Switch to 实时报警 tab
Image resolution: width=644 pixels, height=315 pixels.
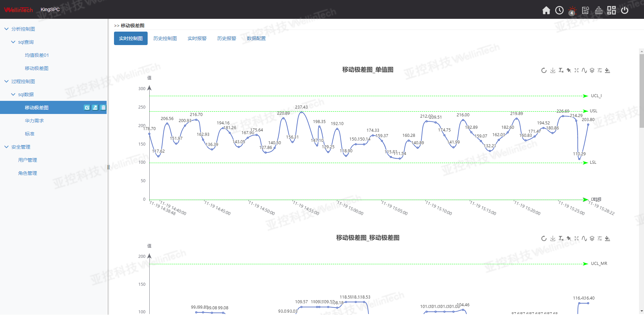(x=197, y=38)
